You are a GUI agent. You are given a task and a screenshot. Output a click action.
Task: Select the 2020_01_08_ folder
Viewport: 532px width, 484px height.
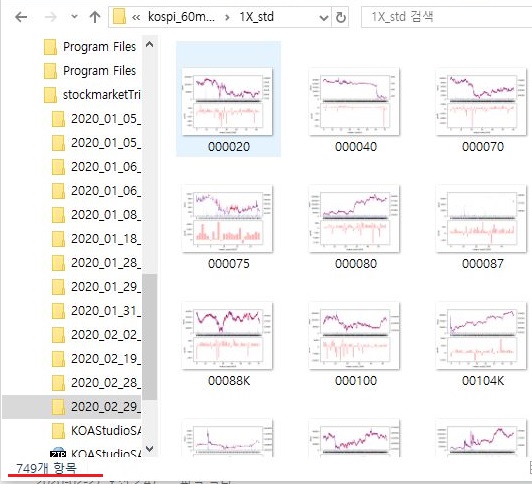click(x=106, y=215)
